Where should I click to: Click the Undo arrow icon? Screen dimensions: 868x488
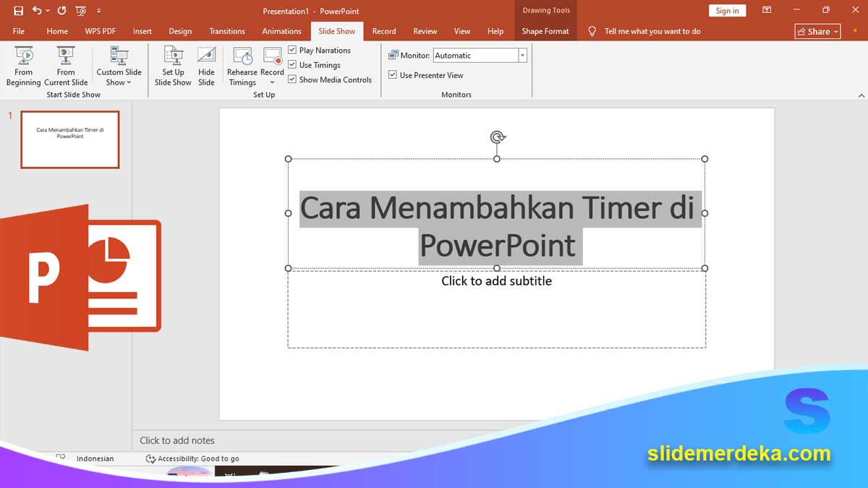point(36,11)
